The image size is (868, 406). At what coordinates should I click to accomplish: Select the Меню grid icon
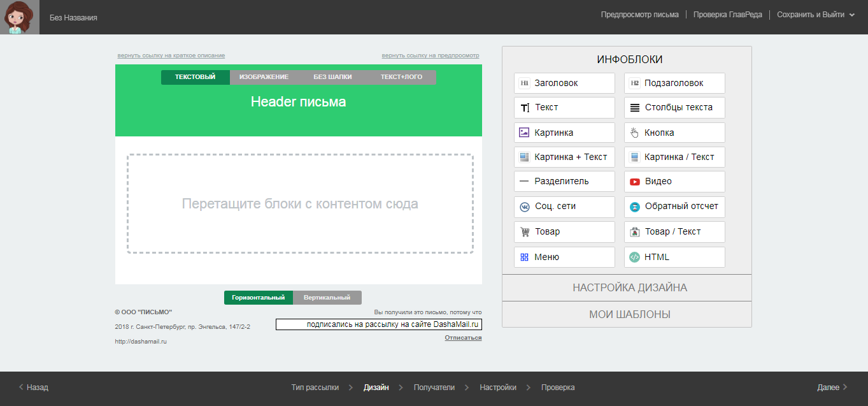tap(525, 257)
